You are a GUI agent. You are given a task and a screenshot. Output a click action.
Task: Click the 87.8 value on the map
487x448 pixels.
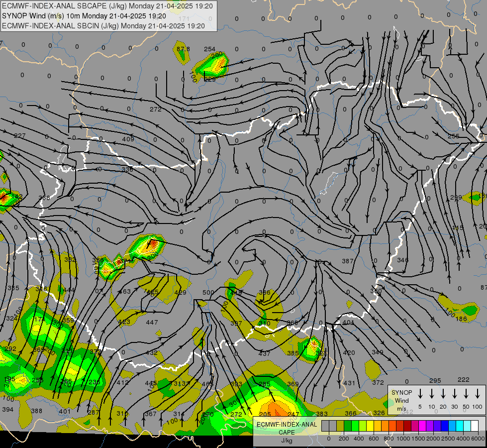tap(183, 49)
